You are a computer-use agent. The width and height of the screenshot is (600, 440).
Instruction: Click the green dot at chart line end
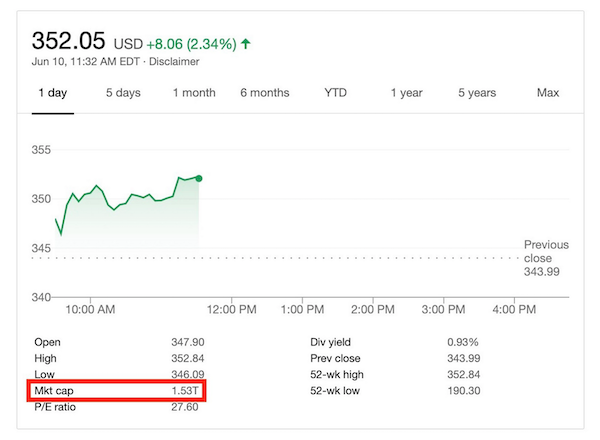tap(199, 178)
